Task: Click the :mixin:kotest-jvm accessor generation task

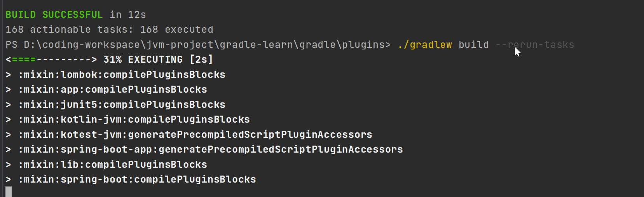Action: [x=195, y=135]
